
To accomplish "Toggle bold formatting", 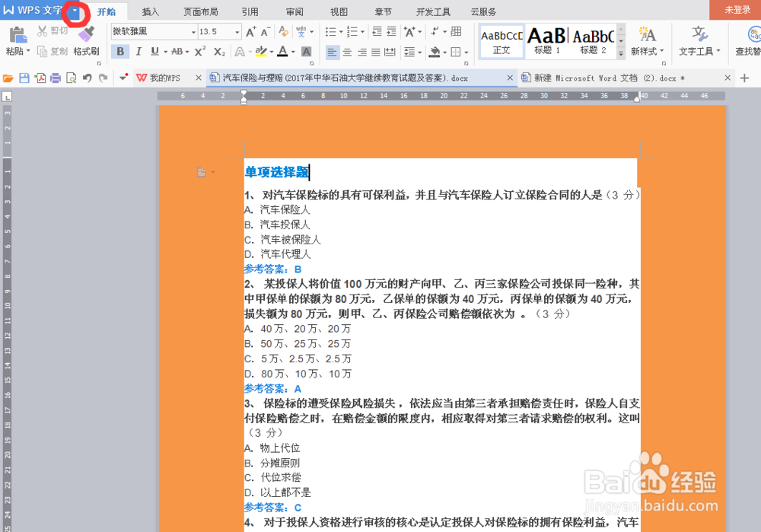I will [x=120, y=51].
